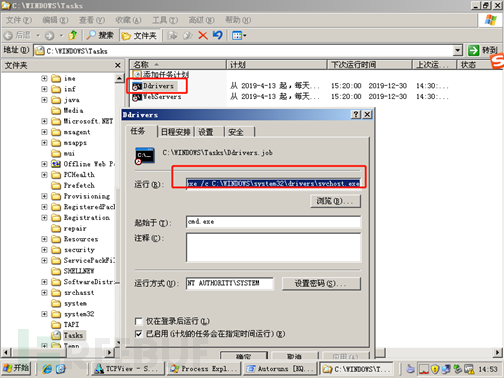This screenshot has height=378, width=504.
Task: Select the Ddrivers scheduled task item
Action: click(154, 86)
